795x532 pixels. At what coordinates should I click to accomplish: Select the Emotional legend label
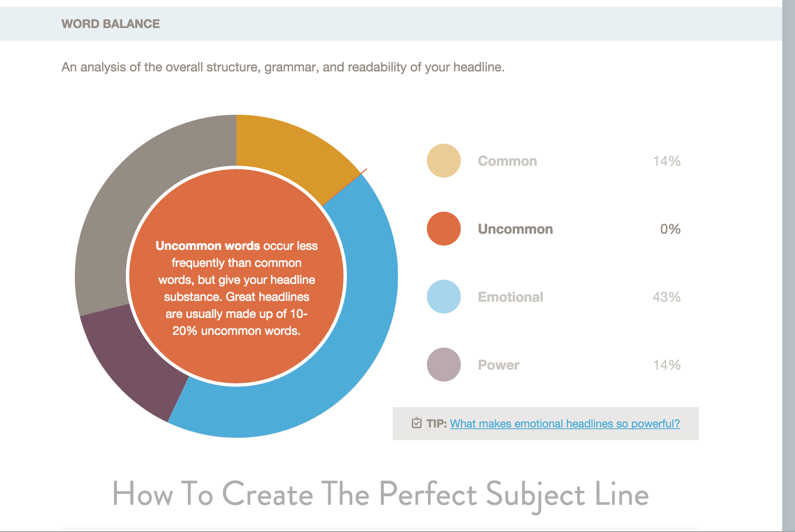(x=510, y=297)
